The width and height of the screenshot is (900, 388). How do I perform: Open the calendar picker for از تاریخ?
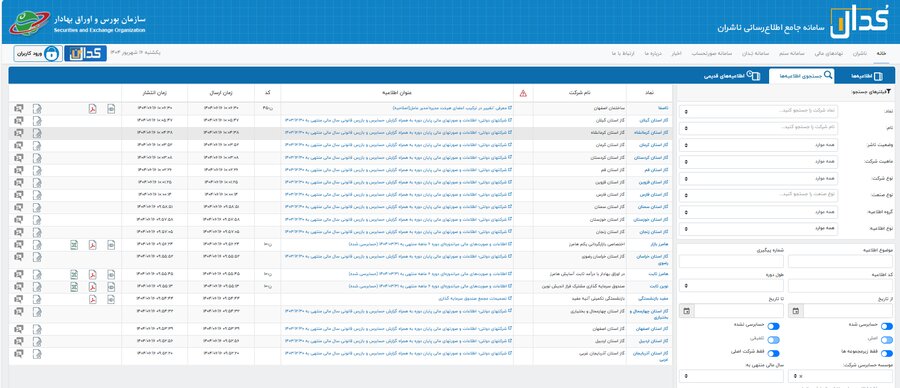click(796, 311)
